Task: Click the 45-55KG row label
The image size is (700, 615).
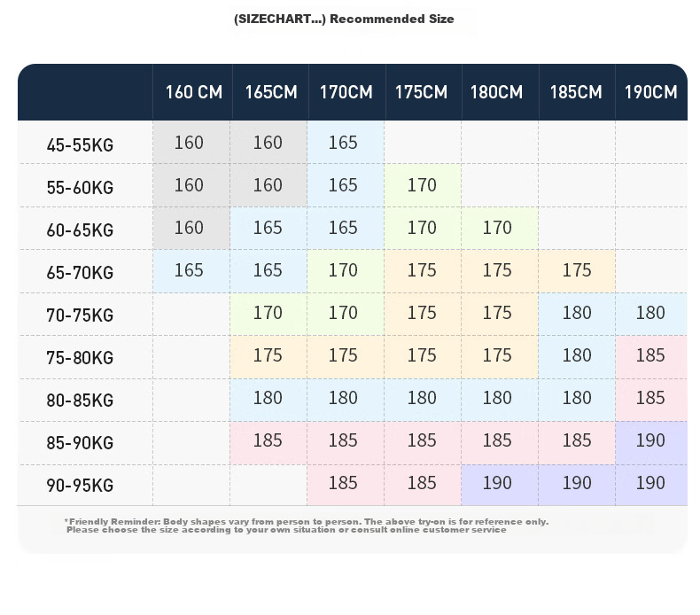Action: (80, 145)
